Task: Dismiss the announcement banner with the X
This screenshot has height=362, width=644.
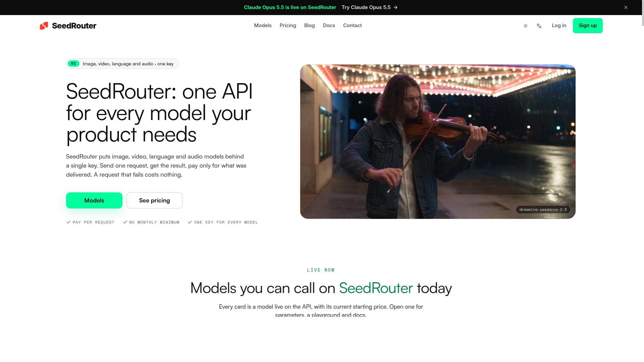Action: 626,7
